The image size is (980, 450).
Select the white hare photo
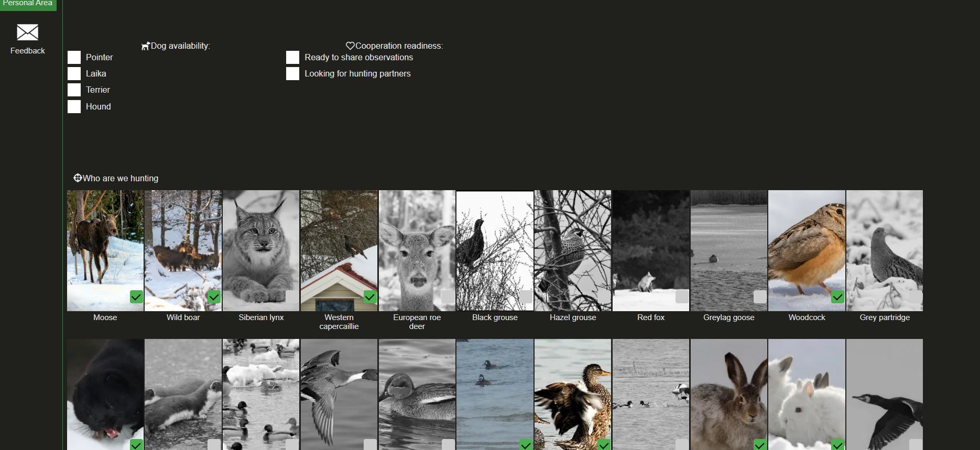tap(807, 394)
